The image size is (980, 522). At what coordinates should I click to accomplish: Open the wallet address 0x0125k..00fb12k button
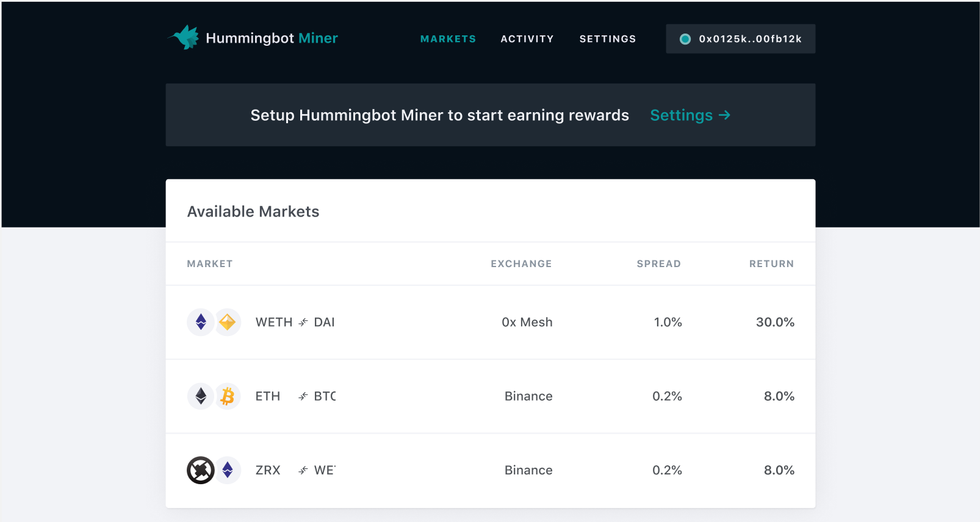click(741, 39)
